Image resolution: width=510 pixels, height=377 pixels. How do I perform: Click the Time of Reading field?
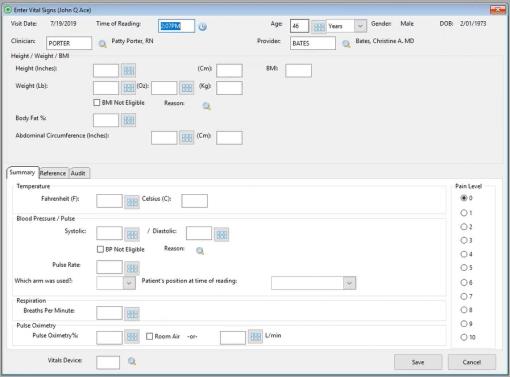[x=176, y=26]
